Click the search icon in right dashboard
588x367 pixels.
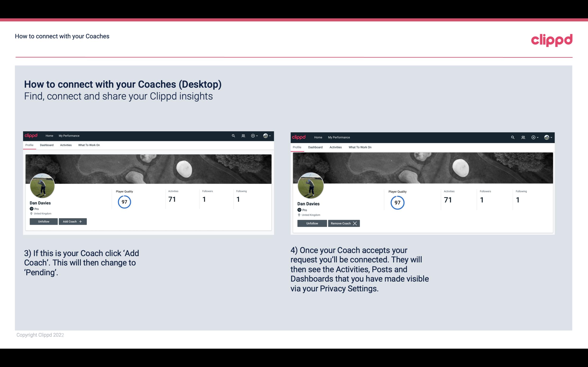click(512, 137)
